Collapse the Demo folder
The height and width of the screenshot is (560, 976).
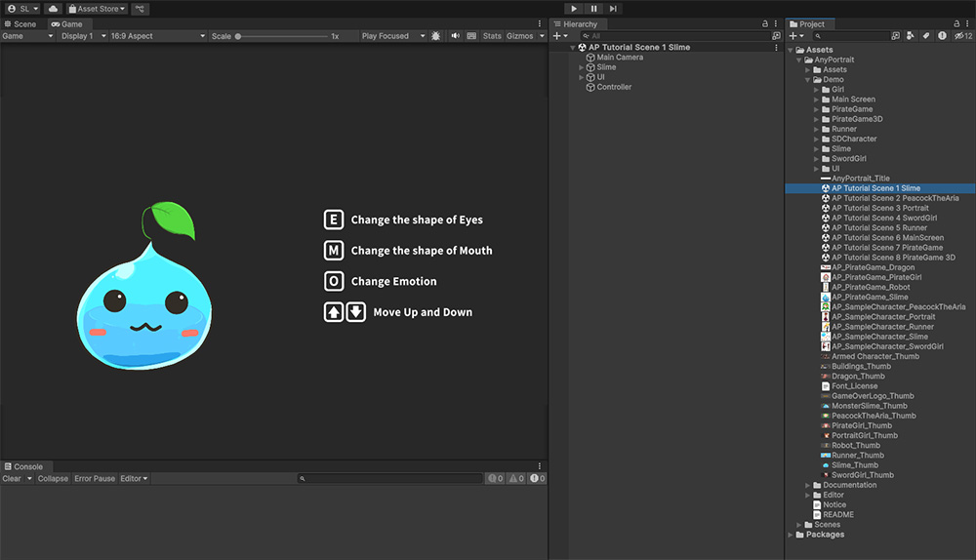[808, 80]
